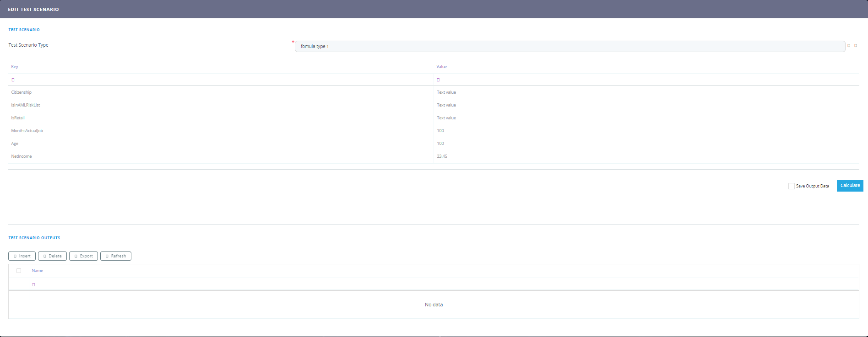
Task: Open the Test Scenario Type field
Action: point(570,46)
